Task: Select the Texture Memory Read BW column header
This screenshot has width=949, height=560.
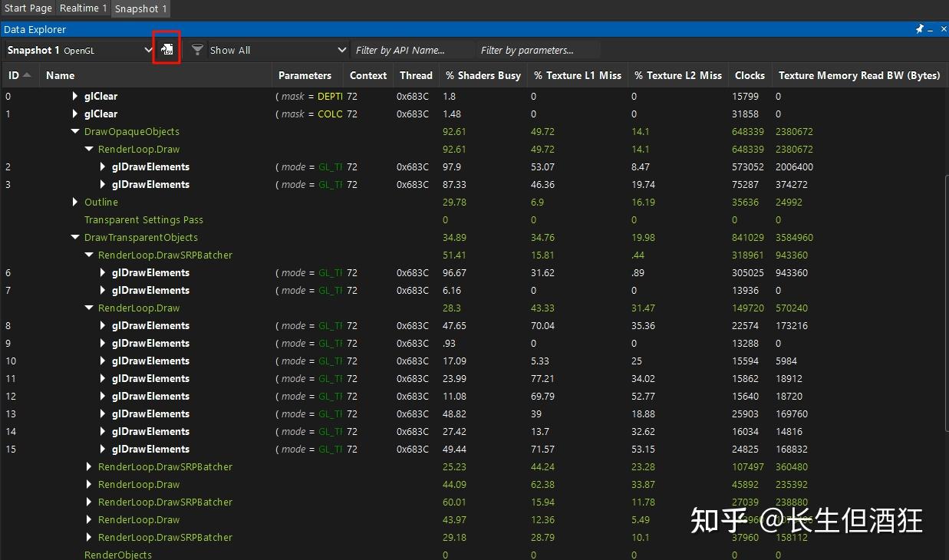Action: [x=858, y=75]
